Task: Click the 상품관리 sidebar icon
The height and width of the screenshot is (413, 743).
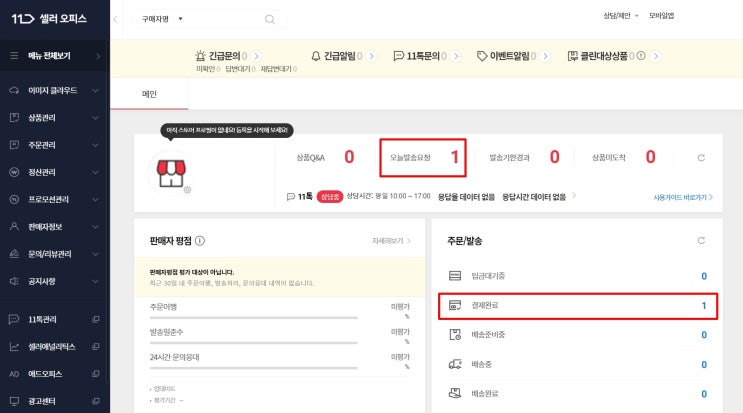Action: pos(14,117)
